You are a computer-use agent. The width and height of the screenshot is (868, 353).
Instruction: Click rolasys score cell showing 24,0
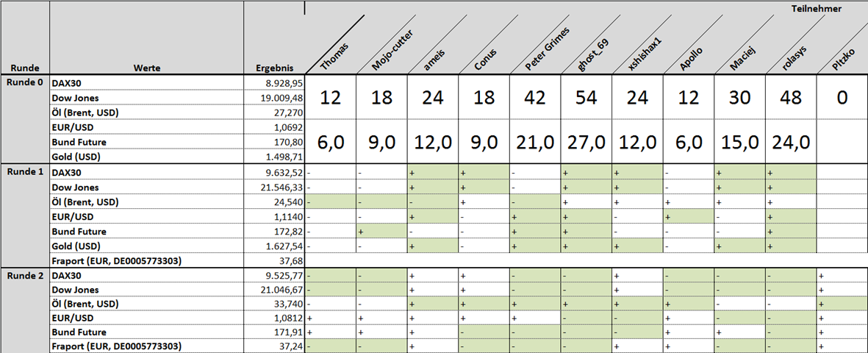[791, 142]
